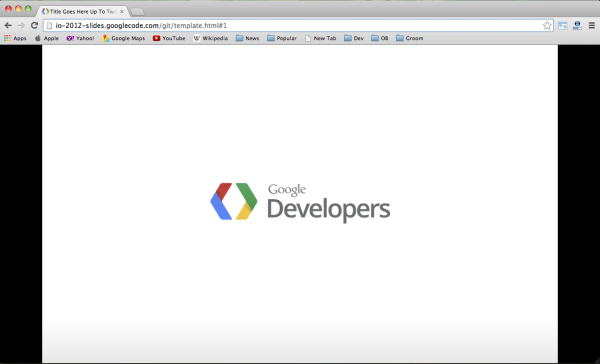Go back to the previous page

(x=8, y=26)
